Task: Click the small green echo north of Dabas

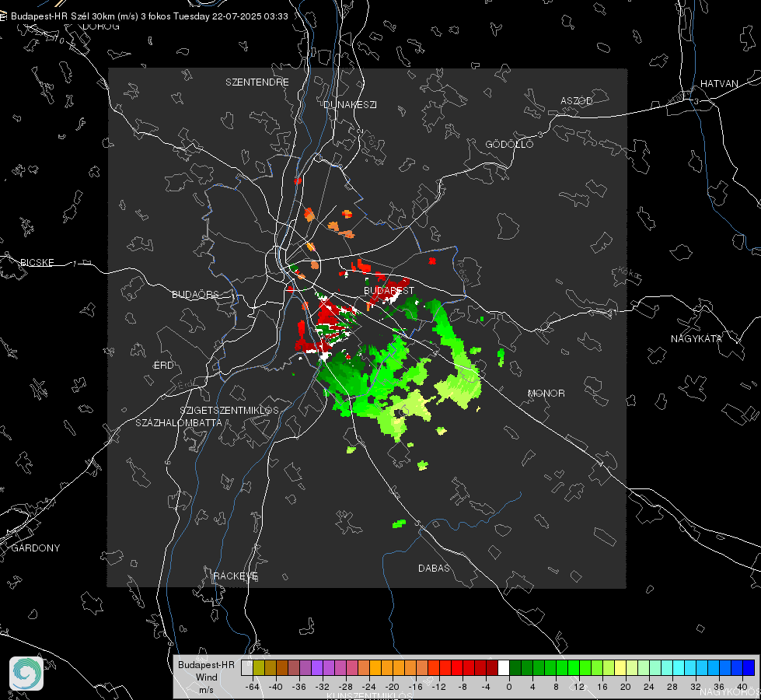Action: 399,523
